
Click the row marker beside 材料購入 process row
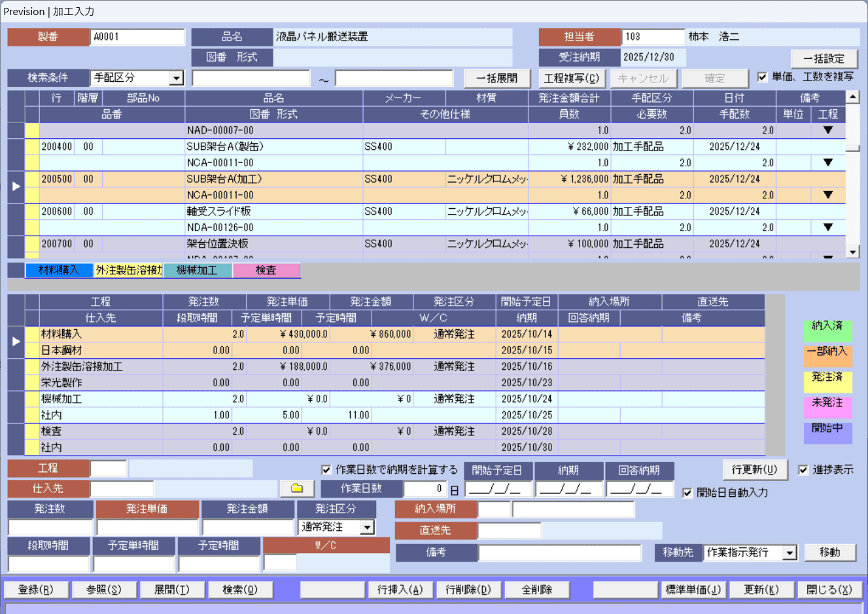16,341
